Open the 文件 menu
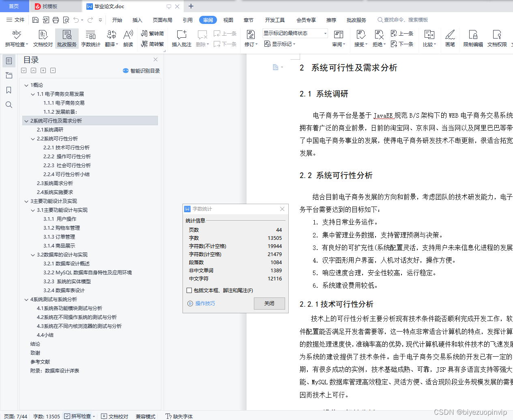 click(x=15, y=20)
